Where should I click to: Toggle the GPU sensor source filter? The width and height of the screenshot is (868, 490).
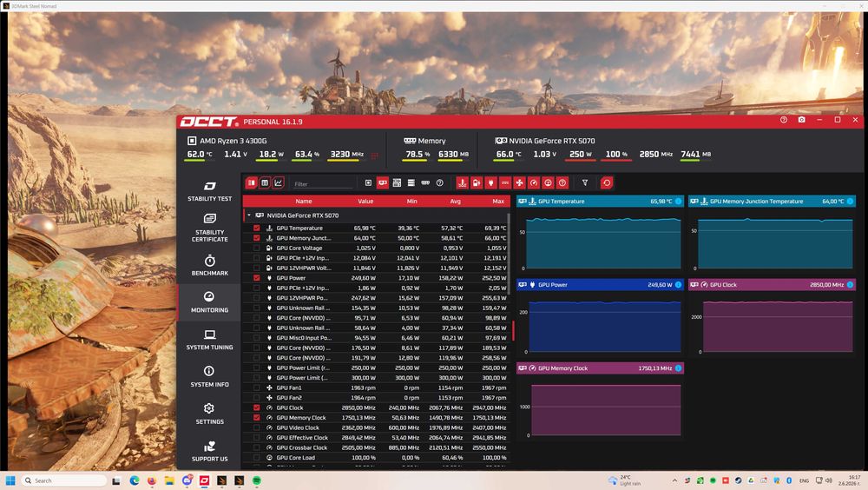[383, 183]
